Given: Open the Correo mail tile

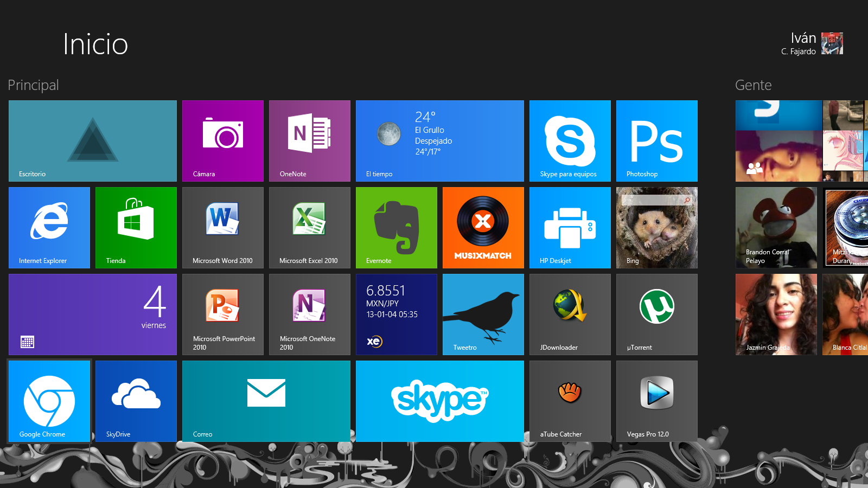Looking at the screenshot, I should [x=266, y=401].
